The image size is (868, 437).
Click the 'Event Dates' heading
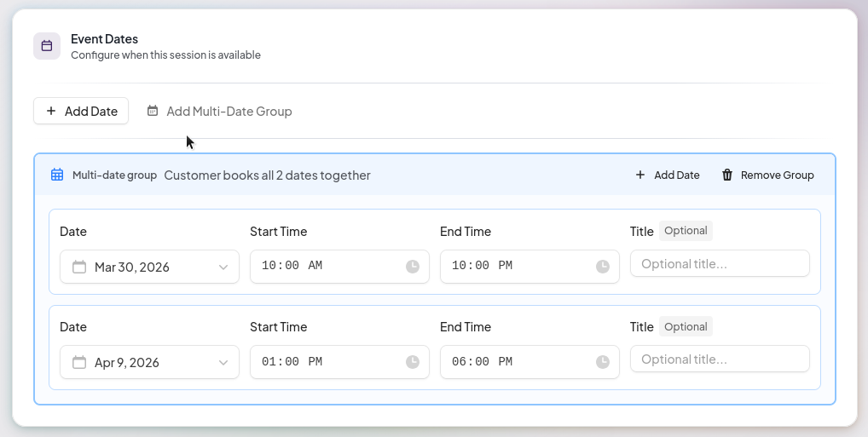(x=105, y=38)
